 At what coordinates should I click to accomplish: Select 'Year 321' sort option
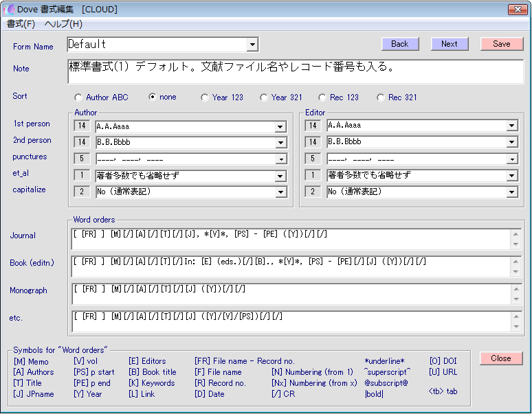(x=264, y=97)
